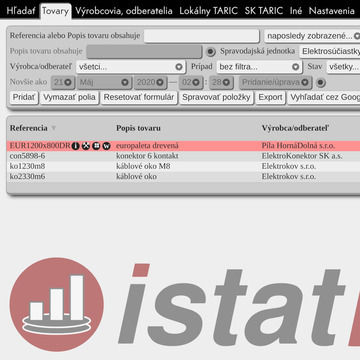Click 'Píla HornáDolná s.r.o.' manufacturer cell
This screenshot has height=360, width=360.
[298, 146]
